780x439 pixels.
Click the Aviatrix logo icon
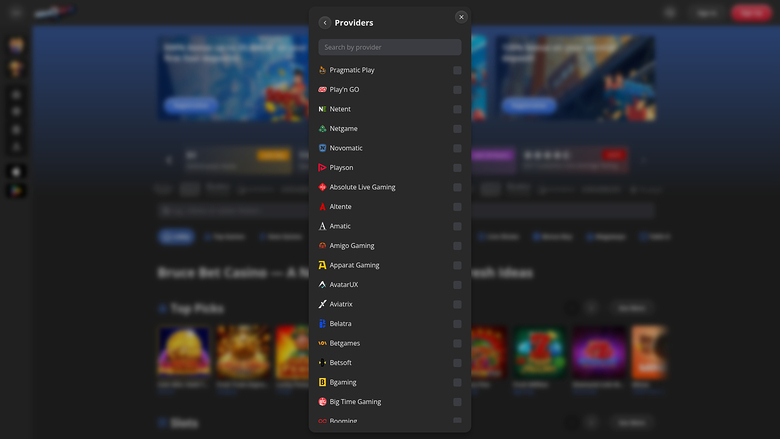[x=322, y=304]
